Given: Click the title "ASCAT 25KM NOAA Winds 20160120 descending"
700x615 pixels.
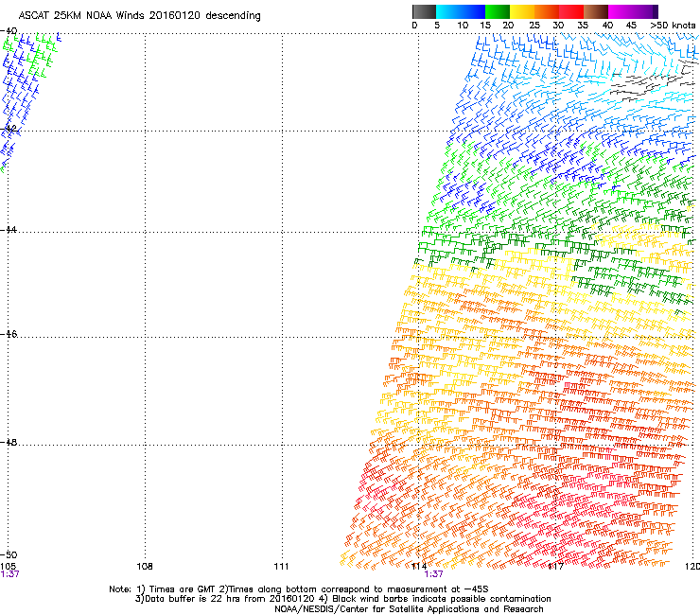Looking at the screenshot, I should [x=139, y=16].
